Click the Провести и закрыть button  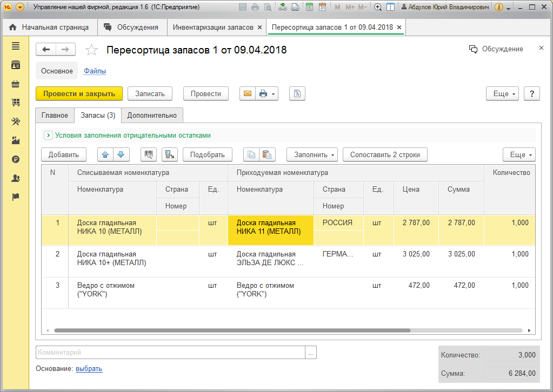[79, 93]
